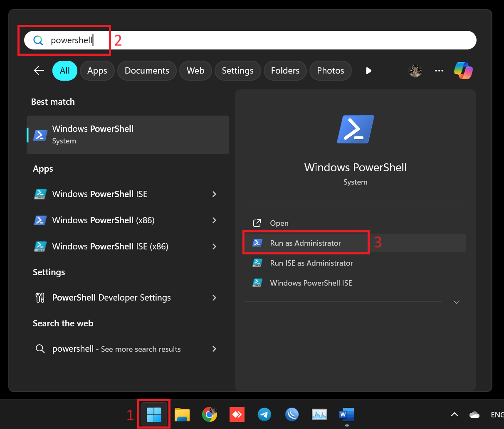Switch to the Photos filter tab

[x=331, y=71]
